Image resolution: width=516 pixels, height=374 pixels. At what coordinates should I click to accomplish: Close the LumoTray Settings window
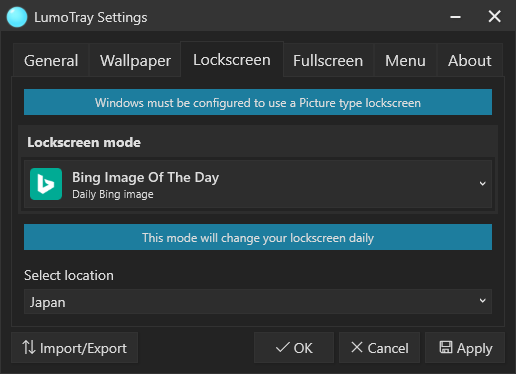click(x=495, y=17)
